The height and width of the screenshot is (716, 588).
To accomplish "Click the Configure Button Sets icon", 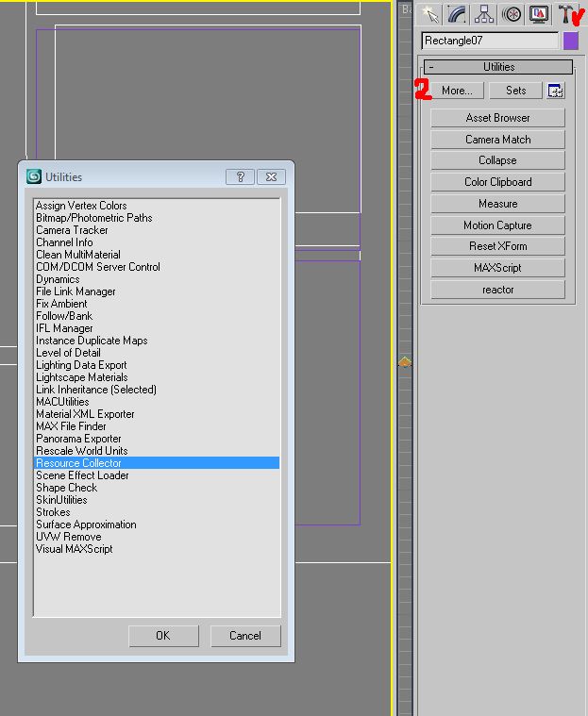I will pyautogui.click(x=556, y=91).
